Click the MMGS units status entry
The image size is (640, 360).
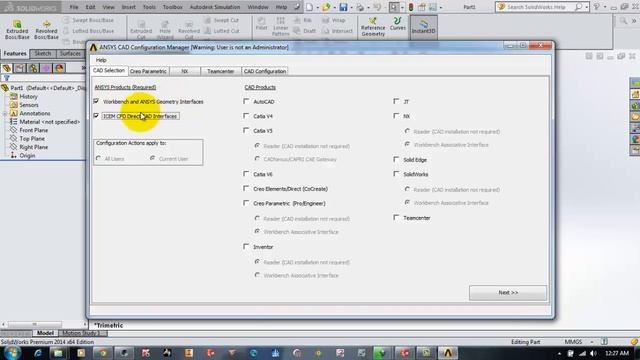(x=573, y=342)
